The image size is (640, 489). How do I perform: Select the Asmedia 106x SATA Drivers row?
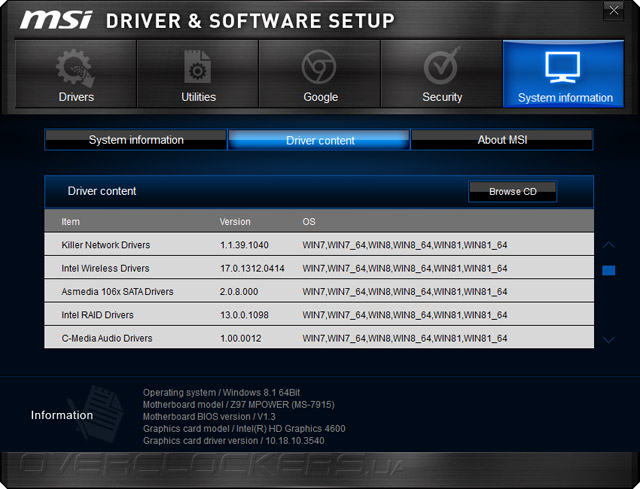(319, 291)
